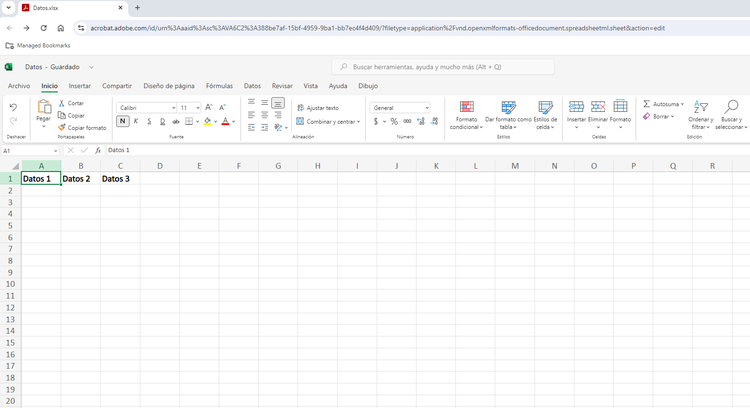Click the A1 name box
The height and width of the screenshot is (408, 750).
tap(30, 151)
